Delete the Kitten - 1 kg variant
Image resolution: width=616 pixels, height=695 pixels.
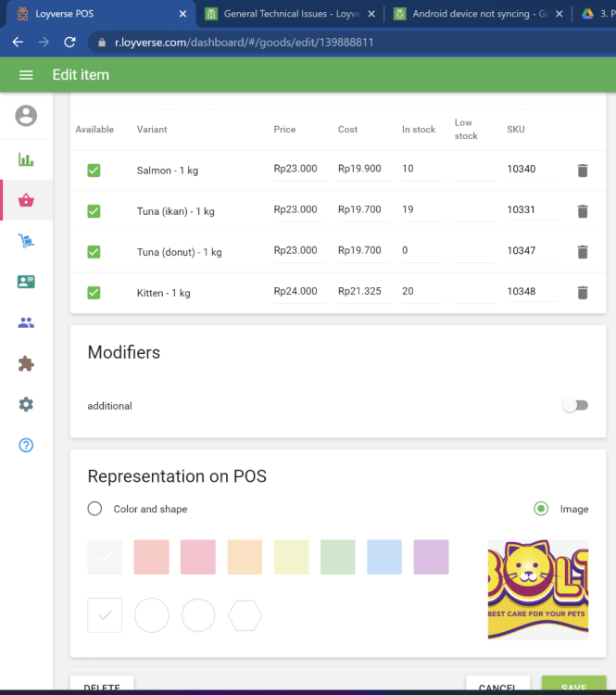coord(582,293)
